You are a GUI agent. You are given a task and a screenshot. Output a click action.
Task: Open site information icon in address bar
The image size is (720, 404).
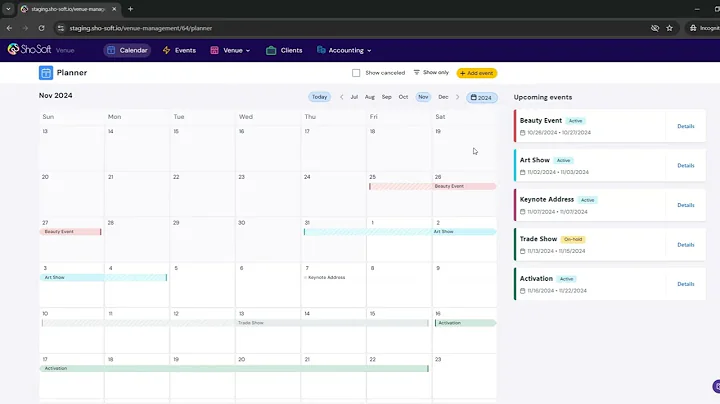[61, 28]
